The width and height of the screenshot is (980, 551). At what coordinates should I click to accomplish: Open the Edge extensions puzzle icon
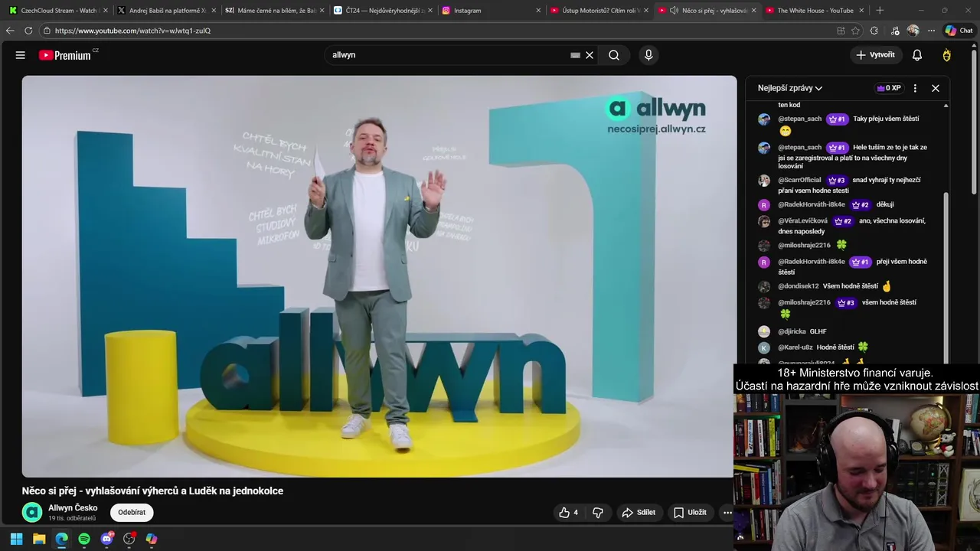874,31
